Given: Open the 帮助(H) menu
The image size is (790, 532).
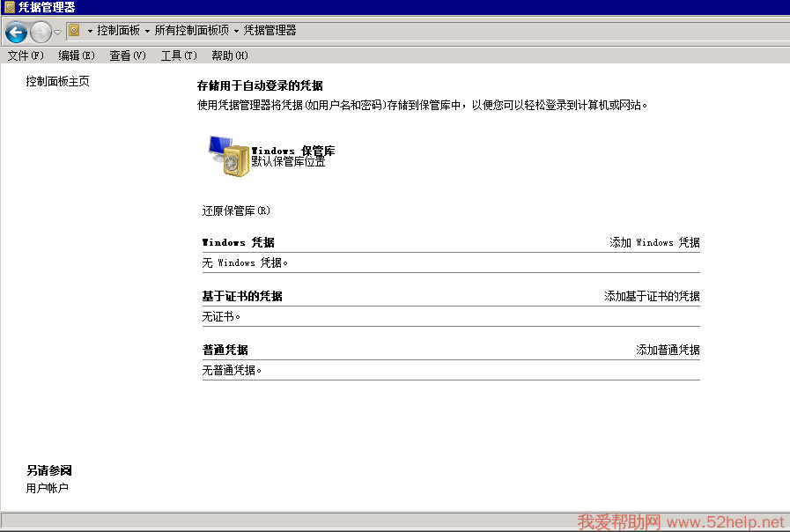Looking at the screenshot, I should [229, 55].
